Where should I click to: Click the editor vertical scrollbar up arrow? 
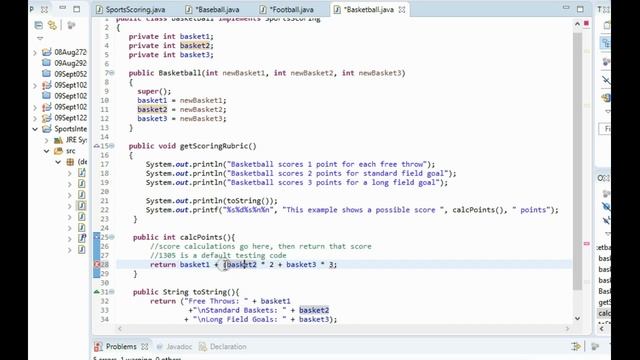(577, 24)
